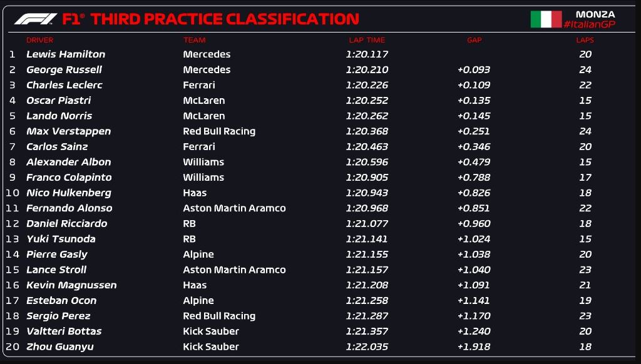Open the #ItalianGP hashtag link
Screen dimensions: 641x364
589,24
